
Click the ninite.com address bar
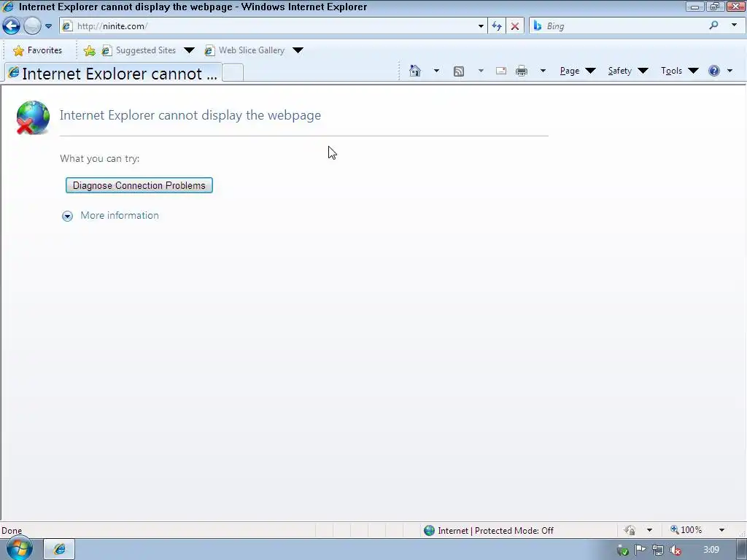[x=271, y=26]
